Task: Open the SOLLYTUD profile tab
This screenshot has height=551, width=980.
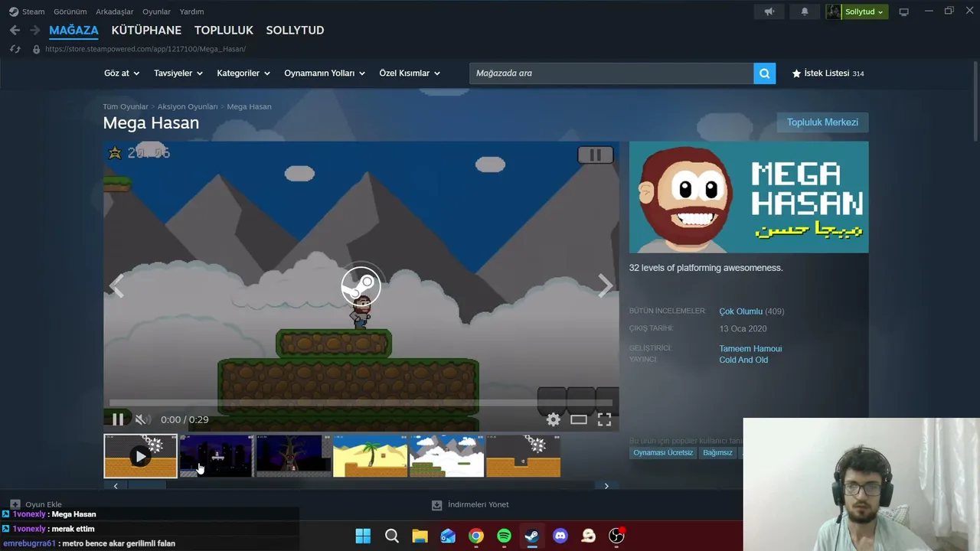Action: 295,31
